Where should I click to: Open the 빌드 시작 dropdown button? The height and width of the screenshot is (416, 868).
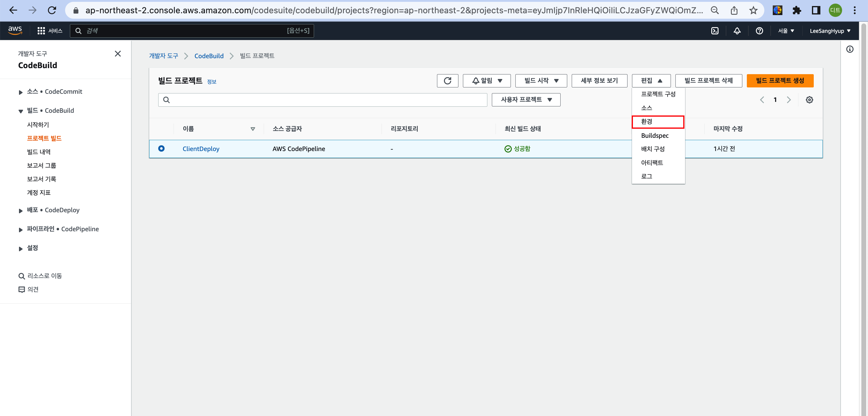[541, 80]
